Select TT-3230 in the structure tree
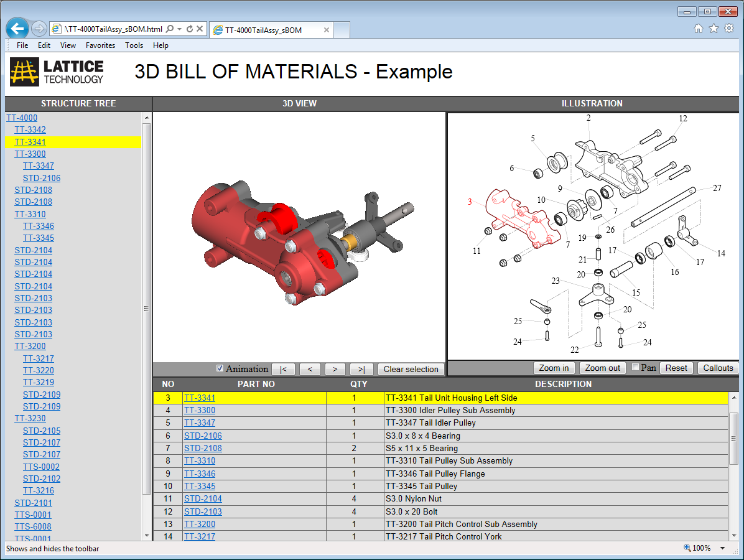744x560 pixels. [30, 418]
